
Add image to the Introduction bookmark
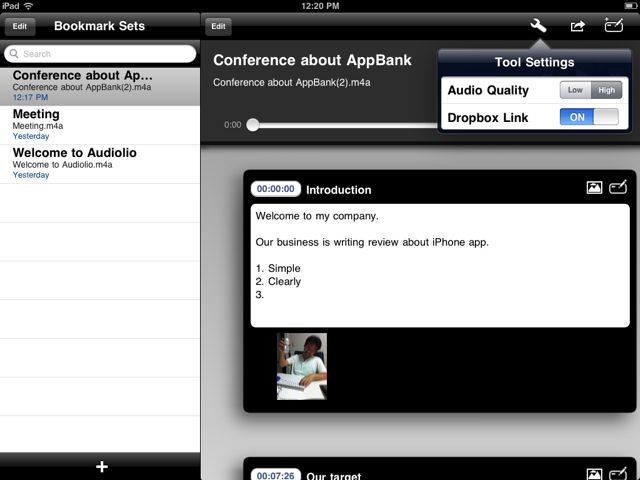(x=594, y=187)
